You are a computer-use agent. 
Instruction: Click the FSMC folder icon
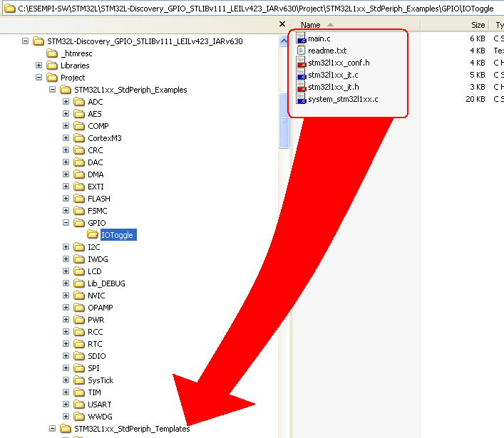click(78, 211)
